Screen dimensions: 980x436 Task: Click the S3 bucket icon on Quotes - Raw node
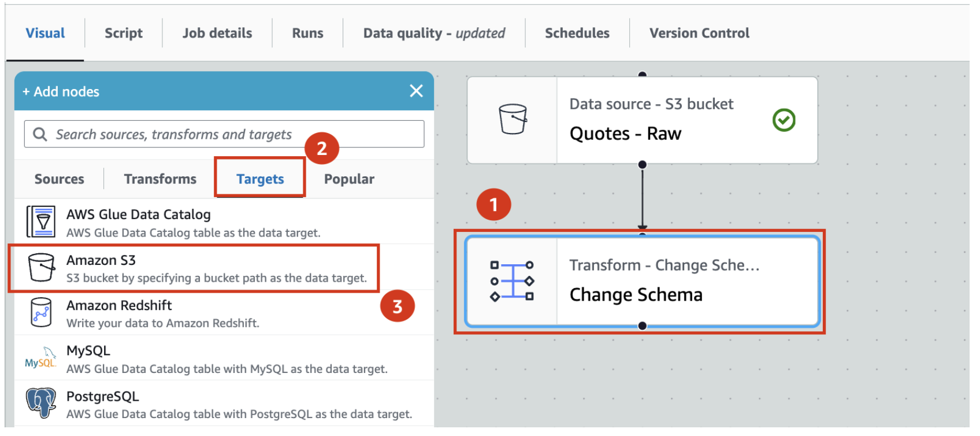513,120
